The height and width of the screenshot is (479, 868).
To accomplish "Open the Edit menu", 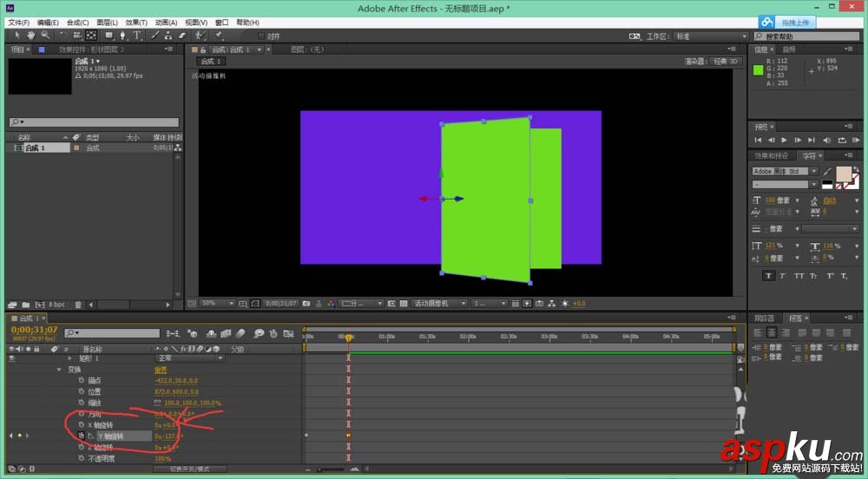I will coord(48,23).
